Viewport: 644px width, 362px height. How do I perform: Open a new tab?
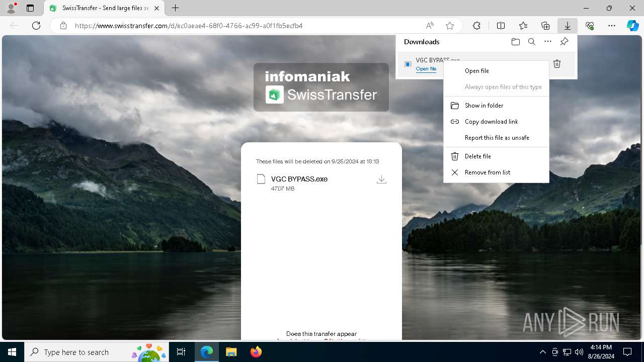point(175,8)
